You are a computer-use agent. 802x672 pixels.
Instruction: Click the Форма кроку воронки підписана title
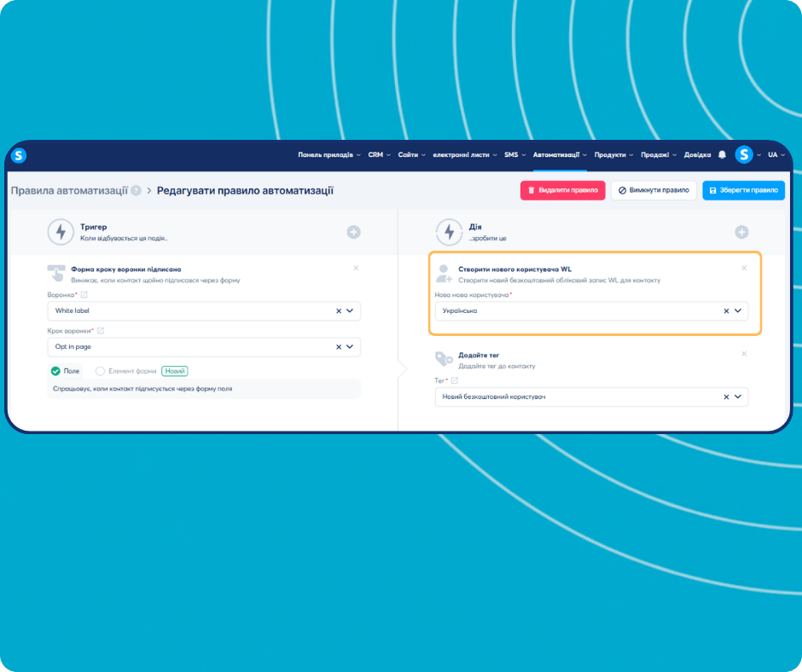125,269
